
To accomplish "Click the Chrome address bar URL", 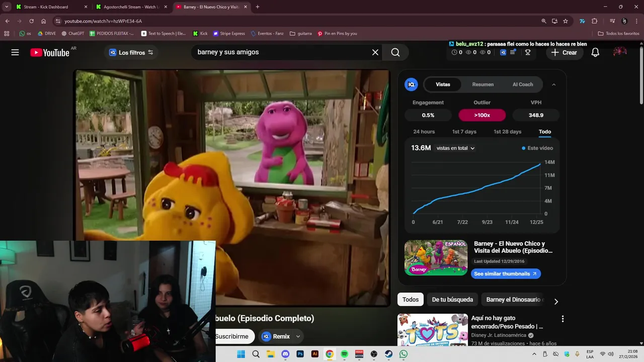I will (103, 21).
